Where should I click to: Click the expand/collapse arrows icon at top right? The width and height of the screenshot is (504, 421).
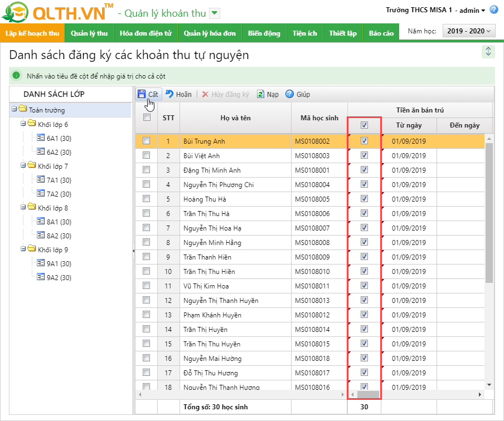488,52
